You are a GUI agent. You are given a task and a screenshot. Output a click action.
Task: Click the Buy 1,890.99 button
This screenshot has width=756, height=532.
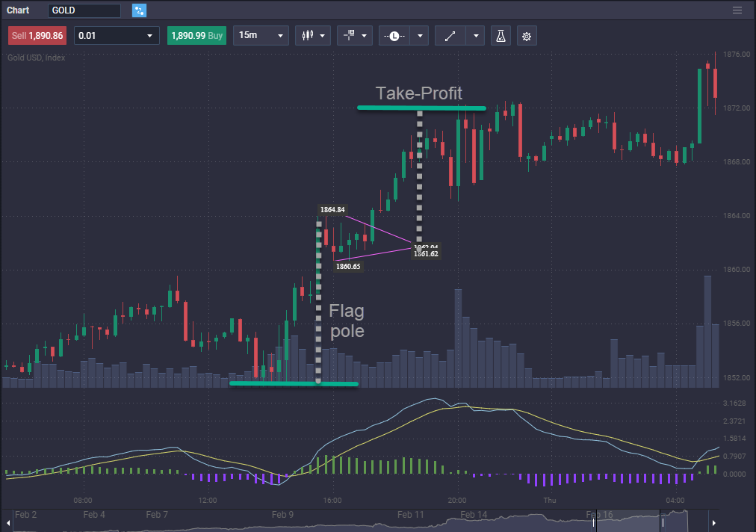point(196,35)
